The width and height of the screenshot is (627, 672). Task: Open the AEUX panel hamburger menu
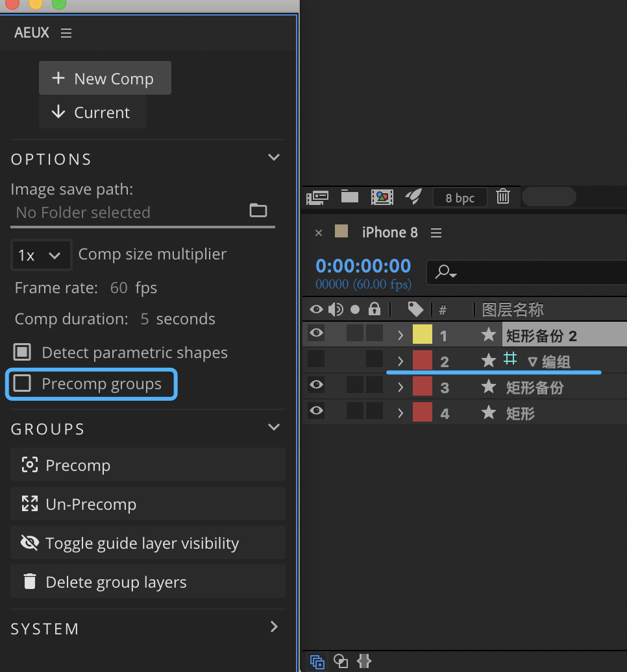tap(66, 33)
